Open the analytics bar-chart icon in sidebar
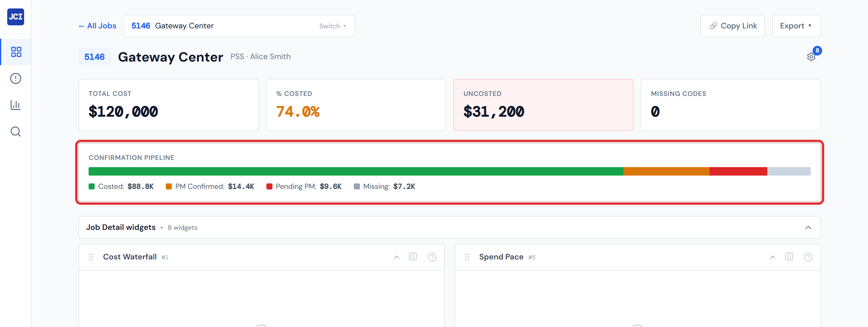 point(15,105)
